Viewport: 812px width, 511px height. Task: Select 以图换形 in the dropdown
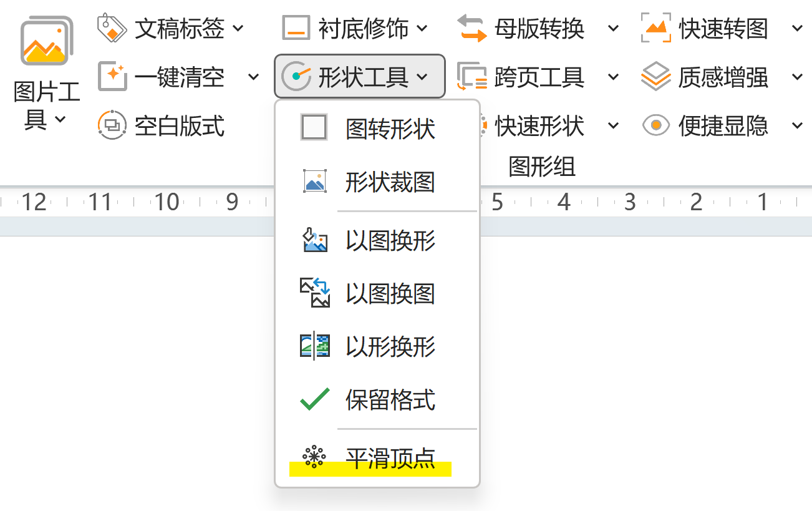tap(390, 241)
